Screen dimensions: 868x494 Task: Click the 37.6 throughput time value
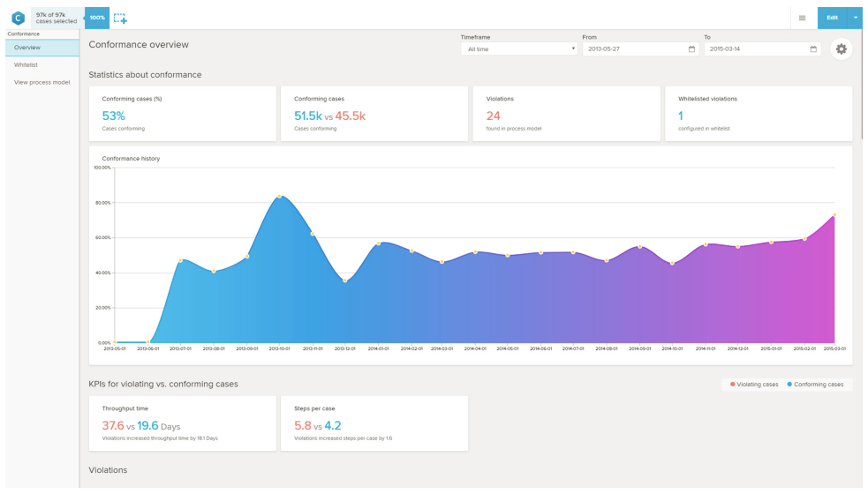[113, 425]
